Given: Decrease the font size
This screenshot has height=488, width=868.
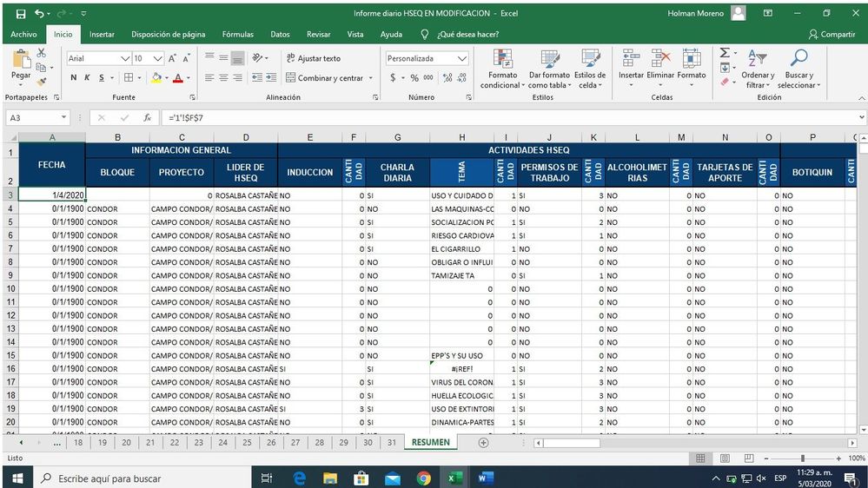Looking at the screenshot, I should [186, 59].
